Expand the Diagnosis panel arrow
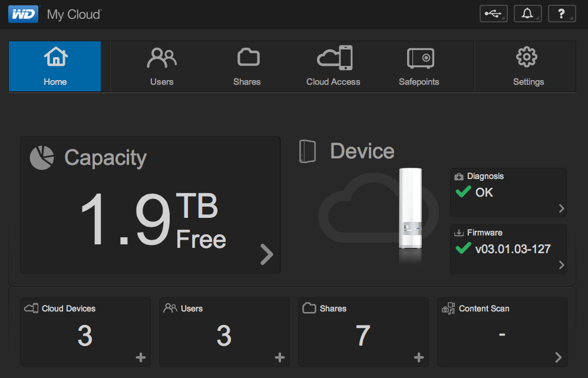 [561, 208]
